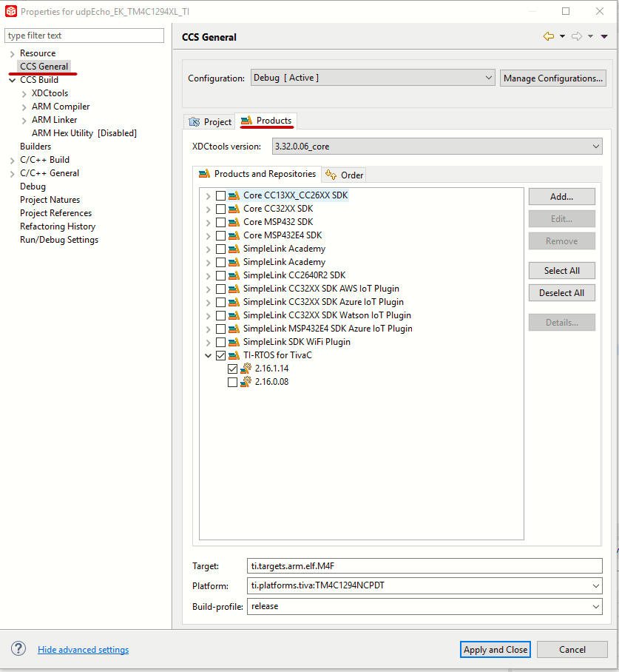Click the Core CC32XX SDK product icon
The image size is (619, 672).
click(234, 209)
